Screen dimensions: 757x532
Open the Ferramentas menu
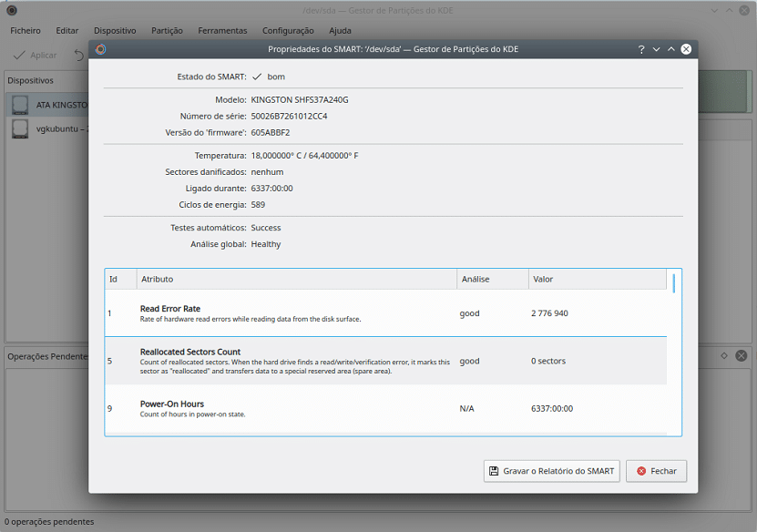point(222,30)
